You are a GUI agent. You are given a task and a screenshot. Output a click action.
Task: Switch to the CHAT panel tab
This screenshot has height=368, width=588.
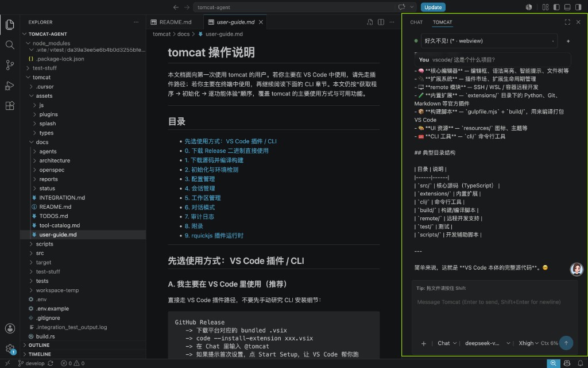coord(416,22)
